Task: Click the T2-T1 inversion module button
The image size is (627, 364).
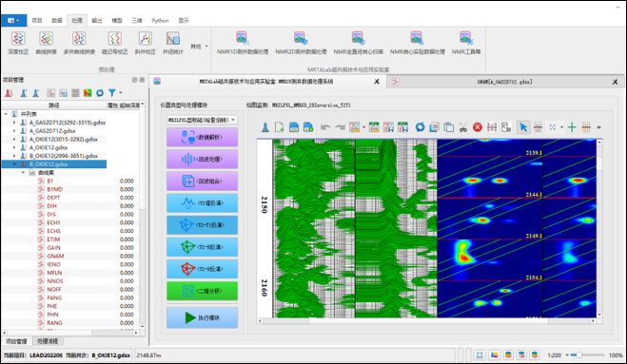Action: (203, 225)
